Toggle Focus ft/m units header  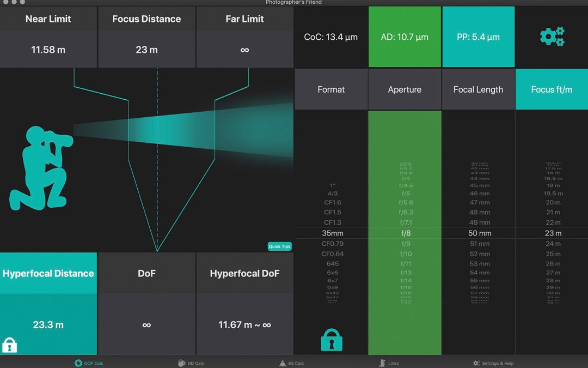[x=552, y=89]
